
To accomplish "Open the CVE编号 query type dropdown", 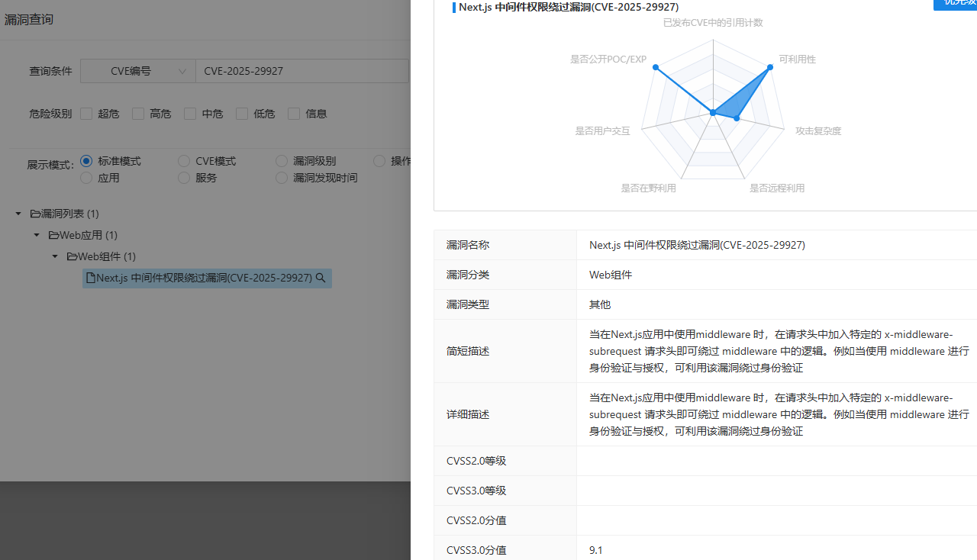I will click(137, 71).
